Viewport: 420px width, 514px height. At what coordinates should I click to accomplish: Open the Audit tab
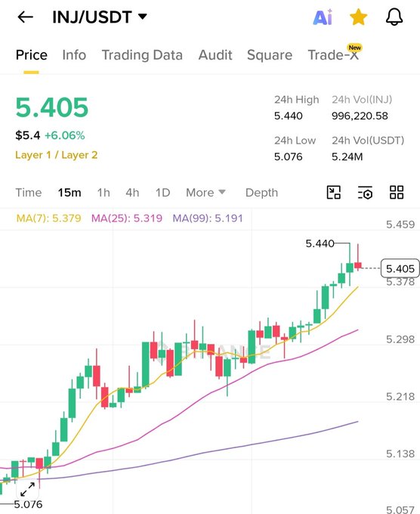point(215,54)
